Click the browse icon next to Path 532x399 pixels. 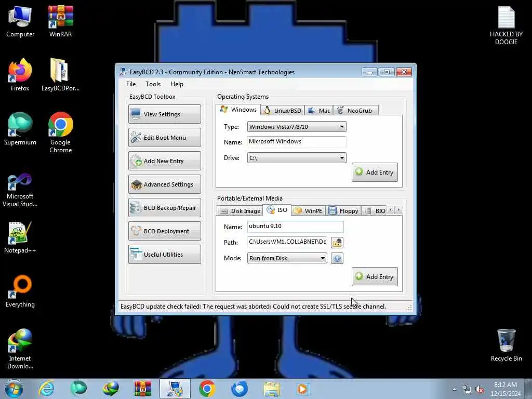[337, 242]
